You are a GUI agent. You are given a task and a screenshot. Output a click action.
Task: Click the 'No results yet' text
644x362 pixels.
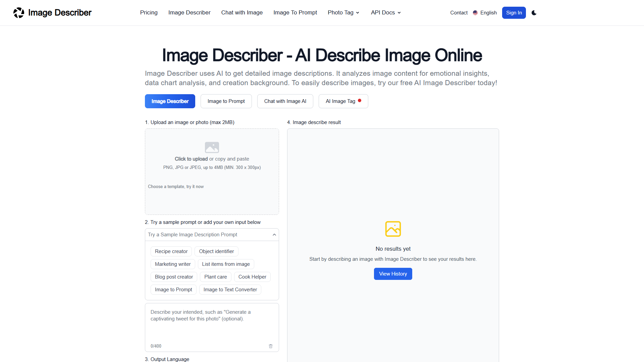click(393, 249)
